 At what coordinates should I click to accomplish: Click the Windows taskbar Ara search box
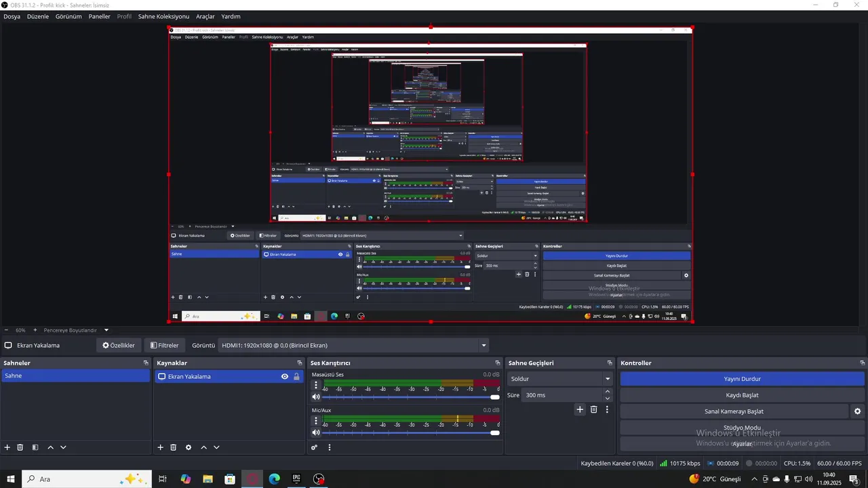(86, 479)
